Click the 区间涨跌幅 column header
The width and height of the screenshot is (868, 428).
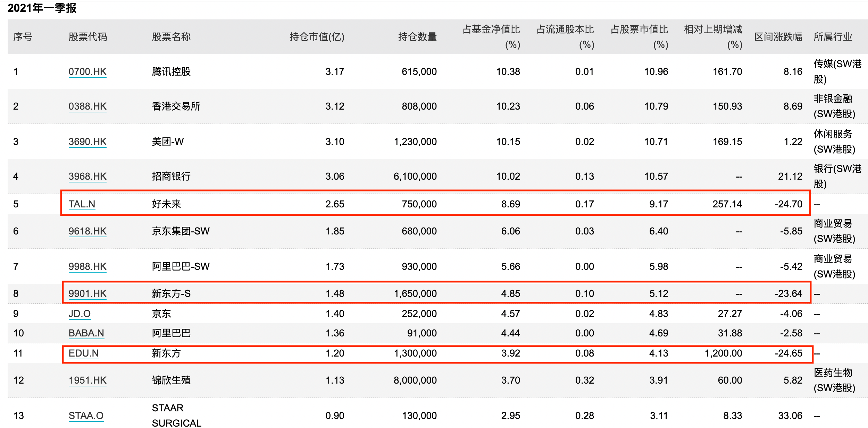(778, 37)
